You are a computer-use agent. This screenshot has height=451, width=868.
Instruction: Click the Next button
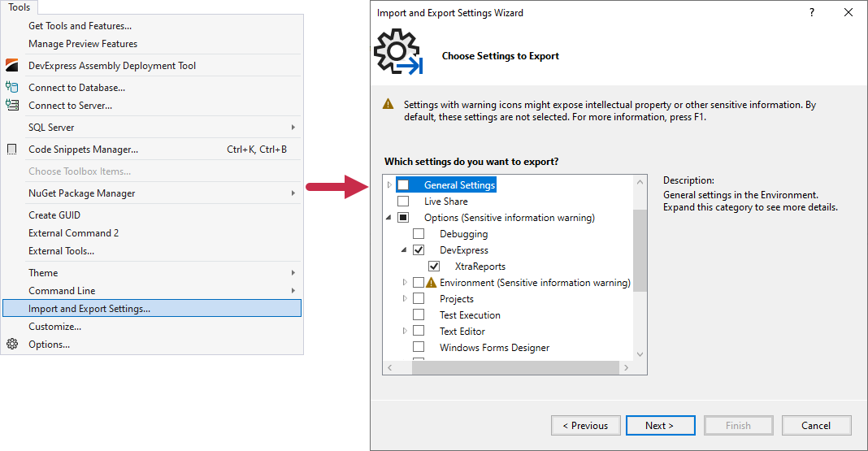[661, 426]
